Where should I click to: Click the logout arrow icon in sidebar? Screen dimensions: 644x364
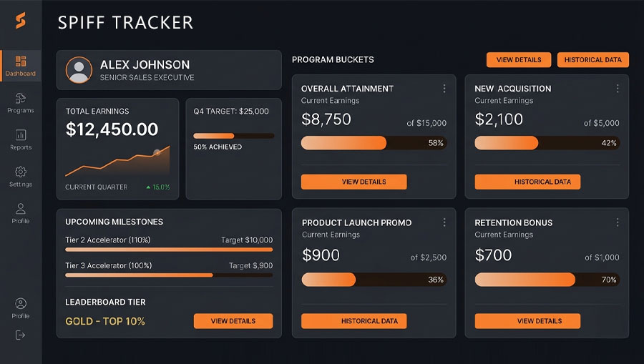tap(20, 335)
